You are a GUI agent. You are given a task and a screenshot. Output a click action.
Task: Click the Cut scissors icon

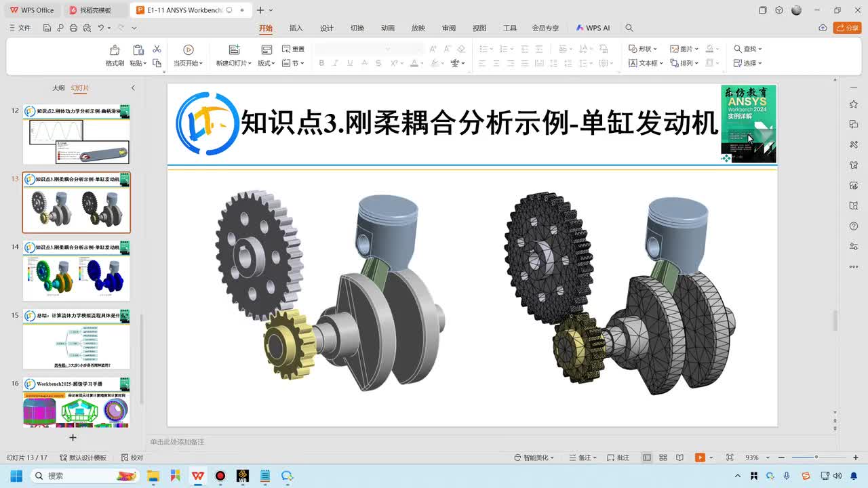click(157, 49)
